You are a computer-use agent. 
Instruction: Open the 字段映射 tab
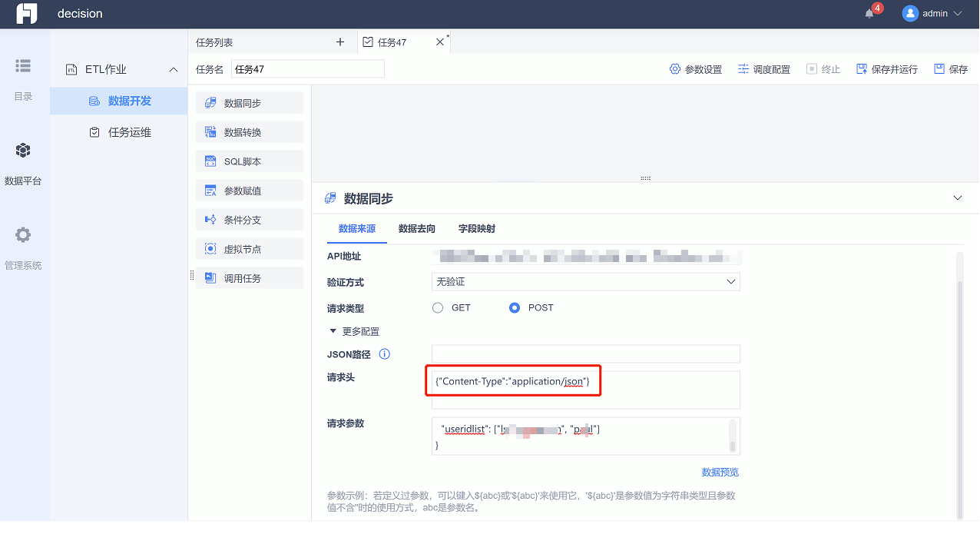477,228
